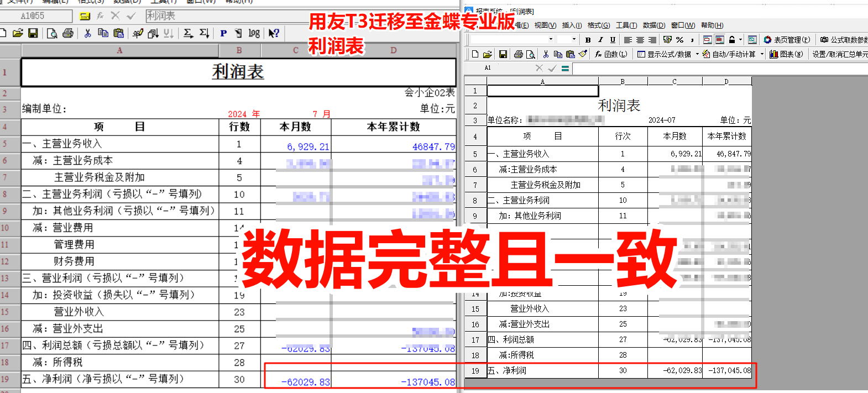Open the 格式(G) menu in Kingdee
The width and height of the screenshot is (868, 393).
(x=598, y=25)
